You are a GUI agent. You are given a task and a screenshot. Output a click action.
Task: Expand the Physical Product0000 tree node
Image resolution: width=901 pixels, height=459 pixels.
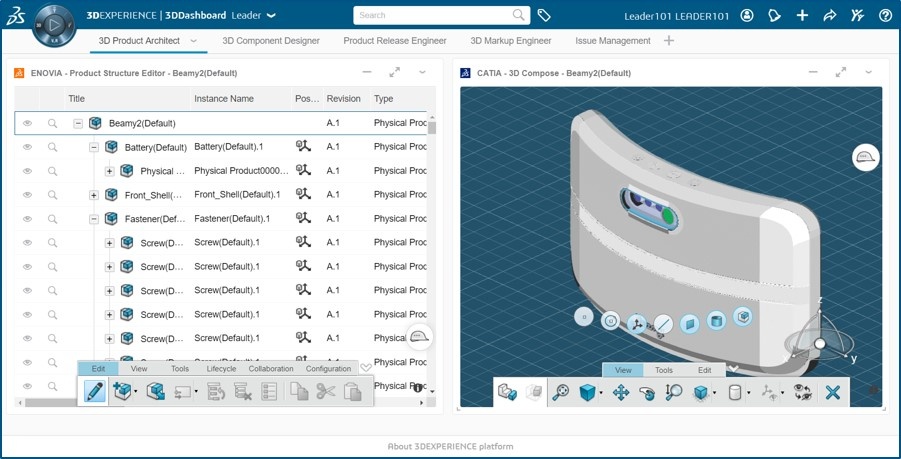click(x=110, y=171)
